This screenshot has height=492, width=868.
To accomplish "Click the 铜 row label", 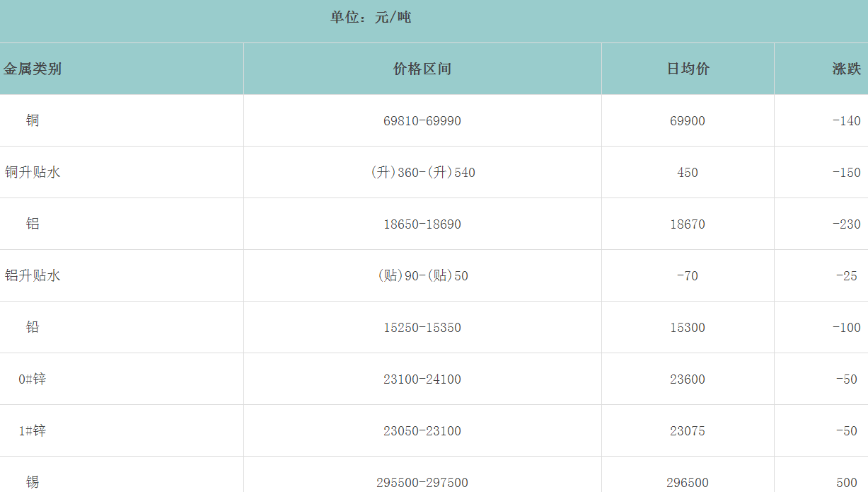I will pos(33,120).
